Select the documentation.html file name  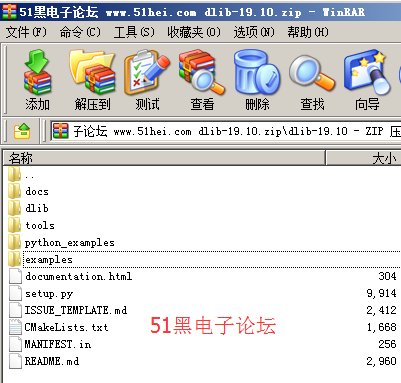point(79,276)
